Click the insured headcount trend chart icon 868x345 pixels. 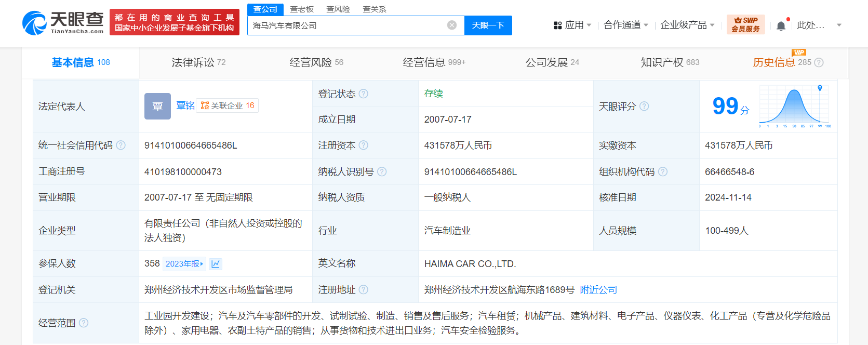pyautogui.click(x=216, y=264)
